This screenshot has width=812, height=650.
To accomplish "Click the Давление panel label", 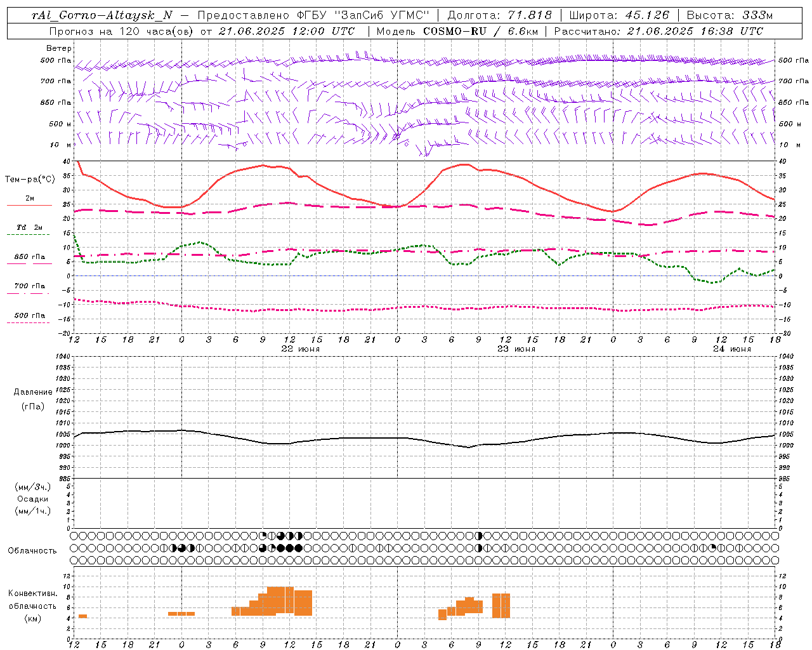I will point(33,392).
